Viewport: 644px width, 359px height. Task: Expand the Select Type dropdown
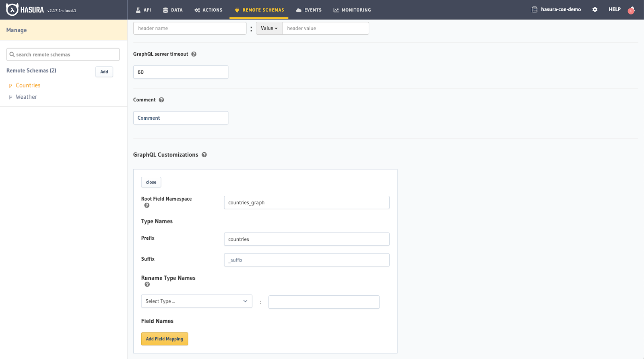pyautogui.click(x=196, y=301)
